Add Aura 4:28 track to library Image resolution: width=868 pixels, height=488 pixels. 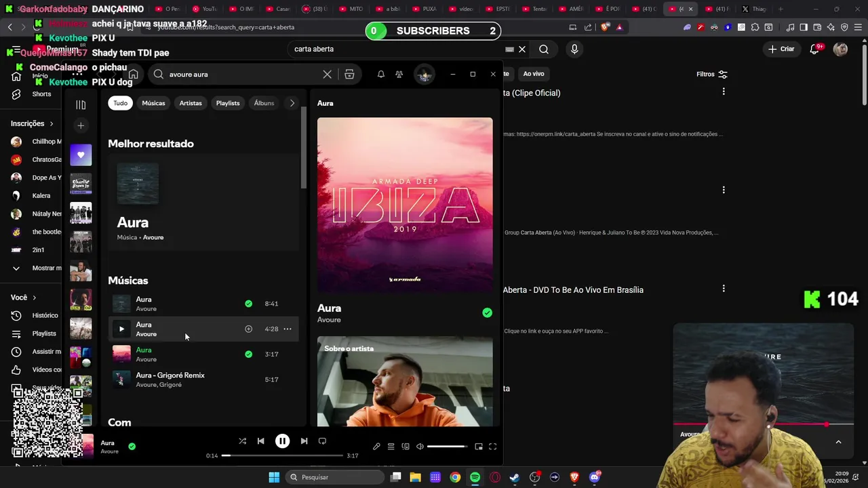point(248,329)
